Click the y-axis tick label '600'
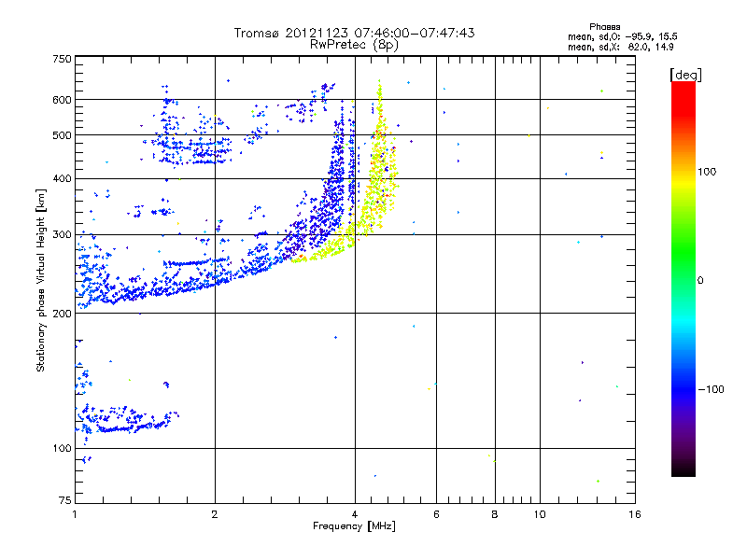Viewport: 747px width, 560px height. pyautogui.click(x=62, y=100)
